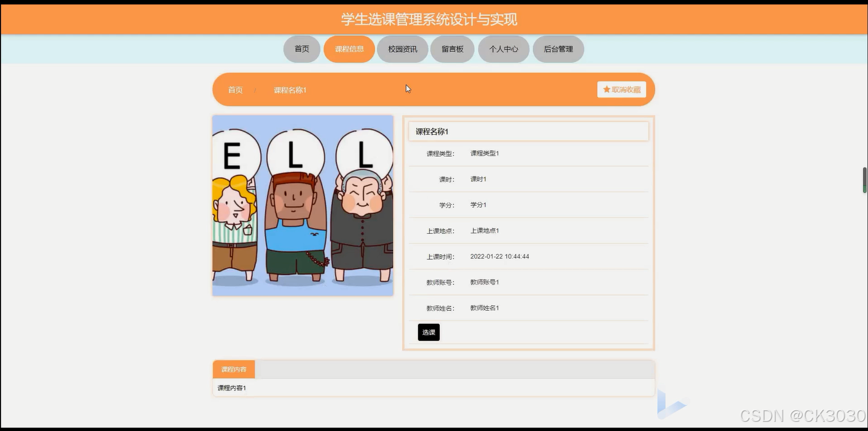Click the star icon in 取消收藏
Screen dimensions: 868x431
pyautogui.click(x=607, y=89)
